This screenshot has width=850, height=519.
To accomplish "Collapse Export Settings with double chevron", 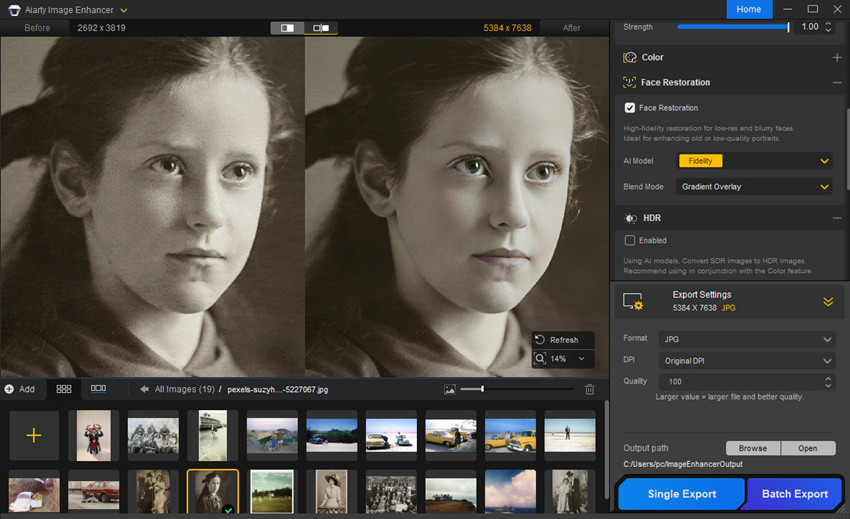I will 828,302.
